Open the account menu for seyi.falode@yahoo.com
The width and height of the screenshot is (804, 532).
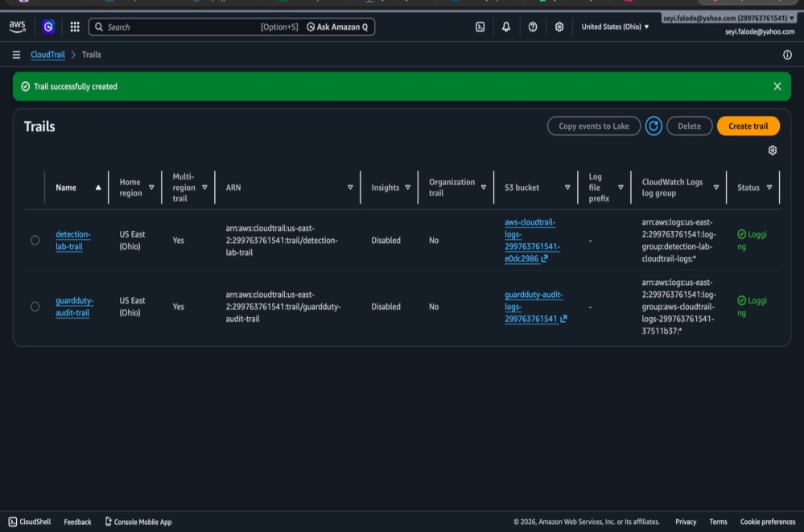[728, 18]
